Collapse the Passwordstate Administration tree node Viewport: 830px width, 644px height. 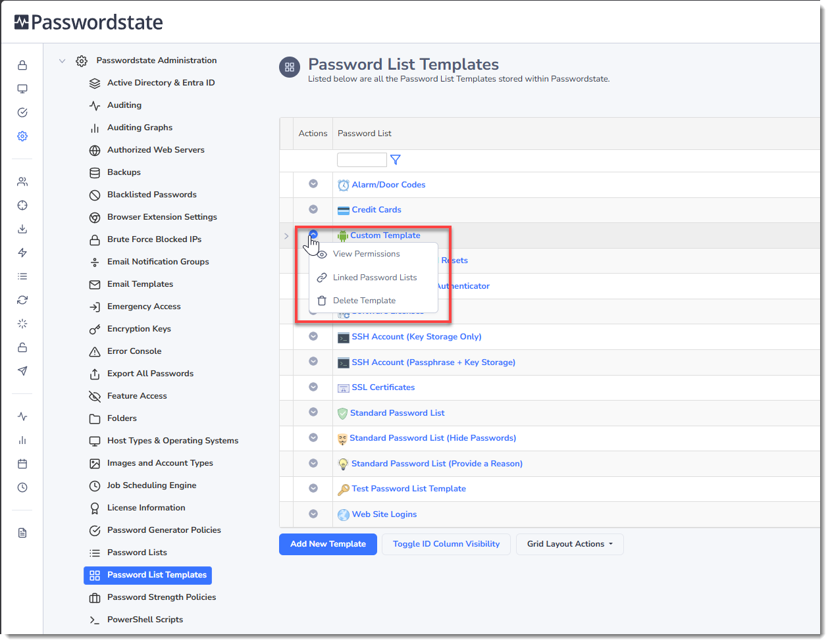[x=63, y=61]
